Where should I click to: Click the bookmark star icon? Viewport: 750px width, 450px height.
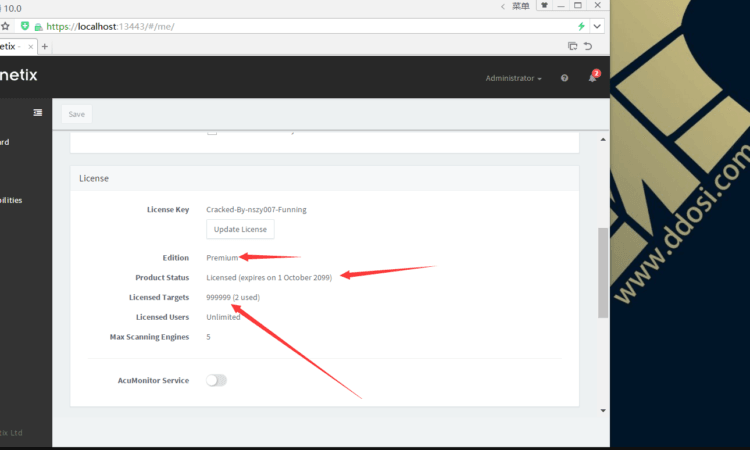click(5, 26)
